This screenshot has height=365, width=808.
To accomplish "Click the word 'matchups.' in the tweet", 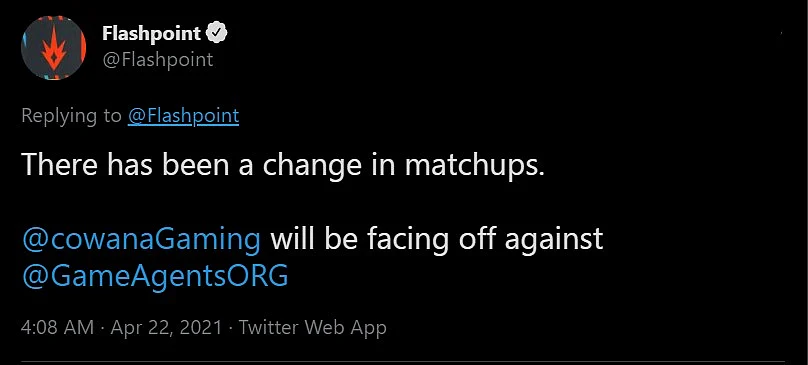I will (475, 165).
